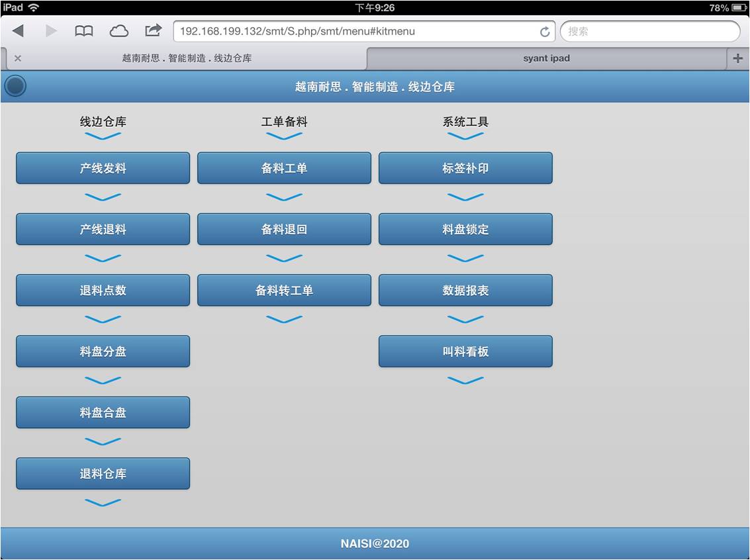Click the 搜索 search field
Viewport: 750px width, 560px height.
tap(649, 31)
